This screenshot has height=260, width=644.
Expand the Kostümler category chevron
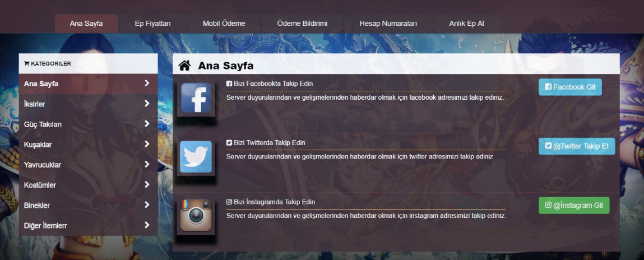coord(147,184)
